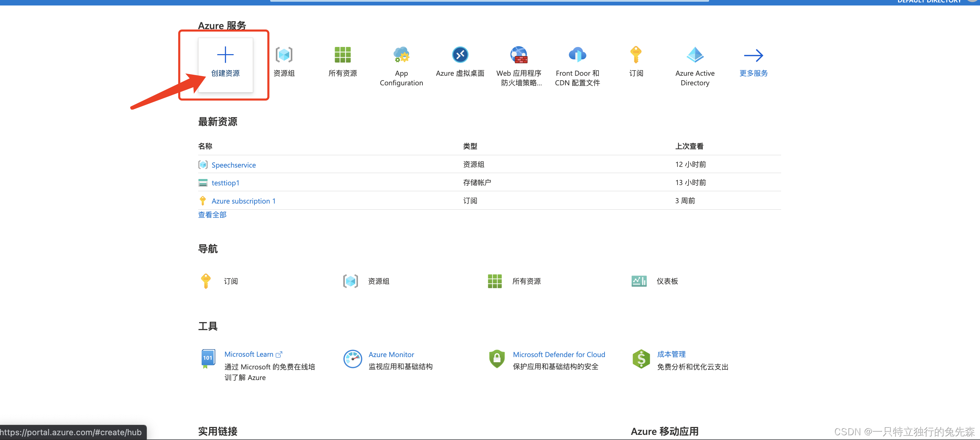Click the 上次查看 column header
980x440 pixels.
(689, 146)
